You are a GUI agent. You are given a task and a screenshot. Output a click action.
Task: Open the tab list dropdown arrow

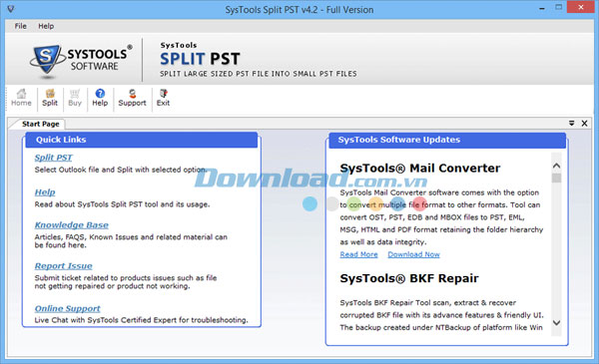pos(571,124)
